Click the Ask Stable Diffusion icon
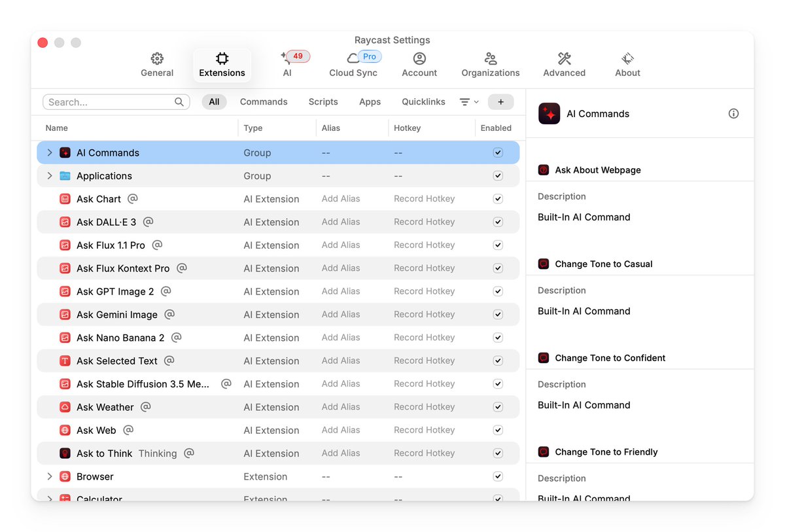 pos(65,384)
